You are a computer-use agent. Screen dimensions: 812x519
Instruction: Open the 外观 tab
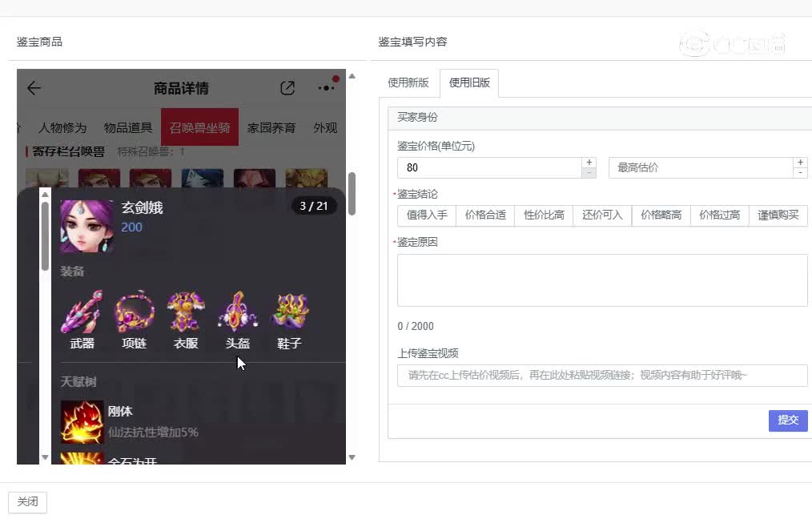coord(325,128)
